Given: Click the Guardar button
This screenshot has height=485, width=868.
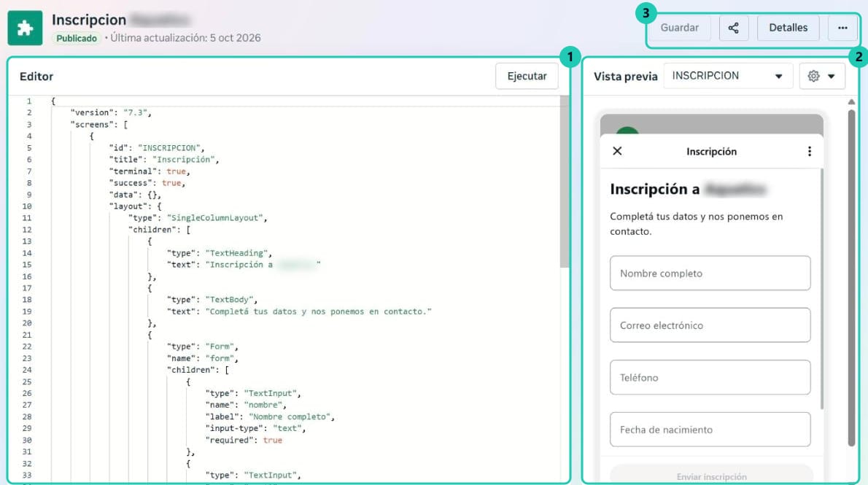Looking at the screenshot, I should tap(679, 28).
